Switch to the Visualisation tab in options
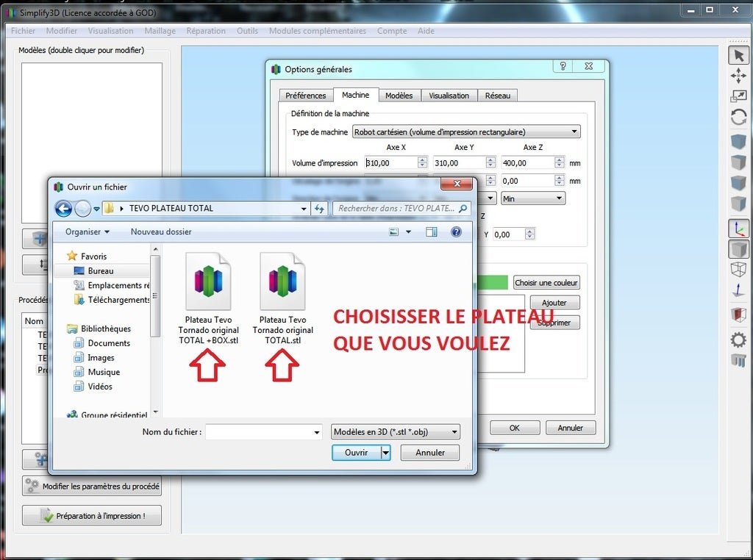The image size is (753, 560). click(x=449, y=96)
